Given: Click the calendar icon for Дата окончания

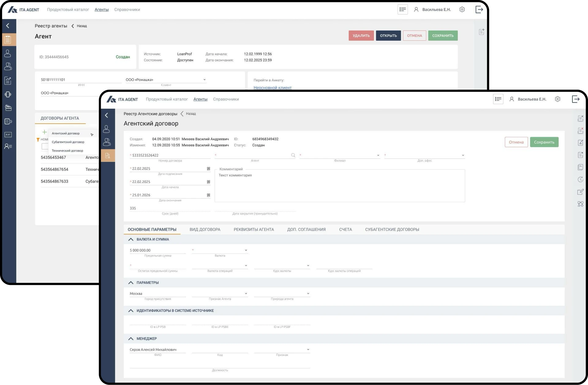Looking at the screenshot, I should [208, 195].
